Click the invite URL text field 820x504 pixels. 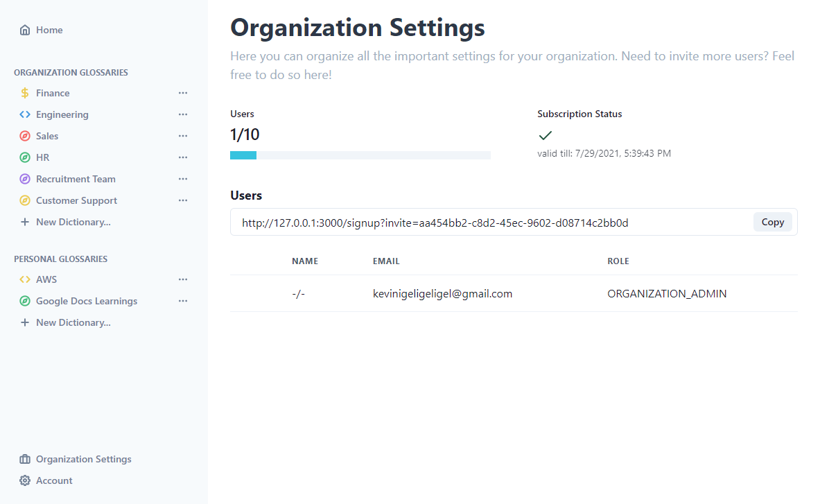[x=485, y=223]
